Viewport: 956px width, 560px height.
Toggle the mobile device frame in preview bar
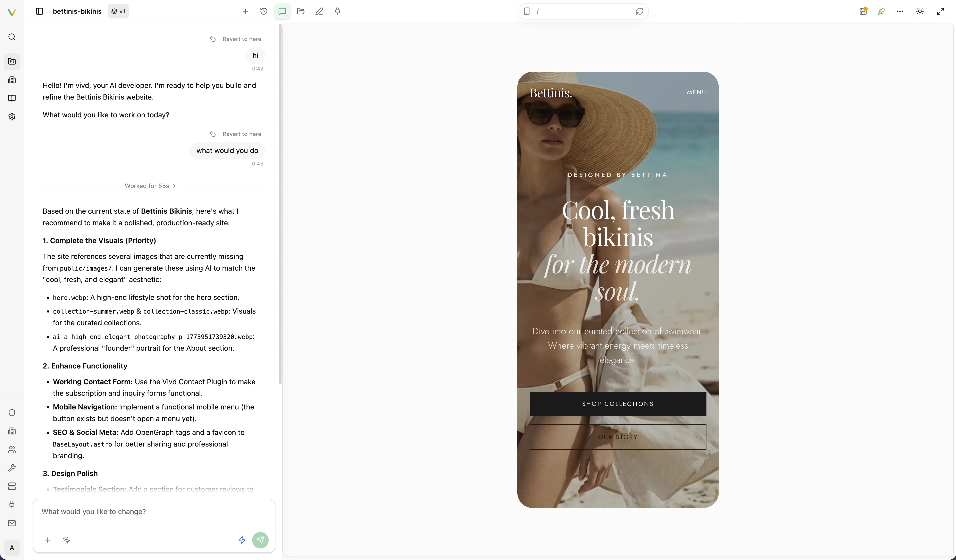click(x=527, y=11)
